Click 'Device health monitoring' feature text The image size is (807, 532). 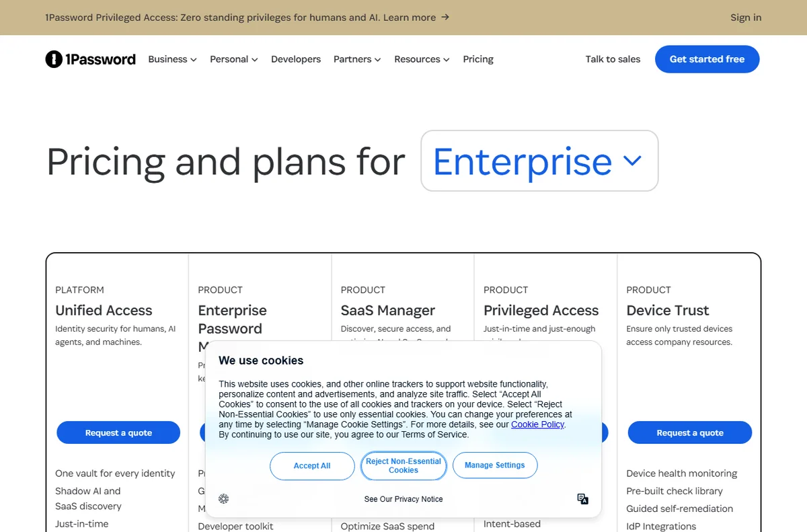click(x=682, y=473)
